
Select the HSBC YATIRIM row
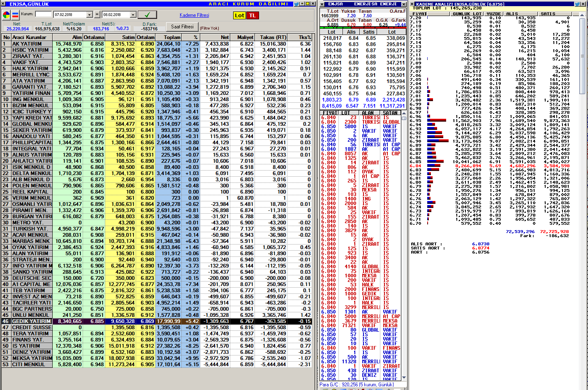(x=157, y=50)
